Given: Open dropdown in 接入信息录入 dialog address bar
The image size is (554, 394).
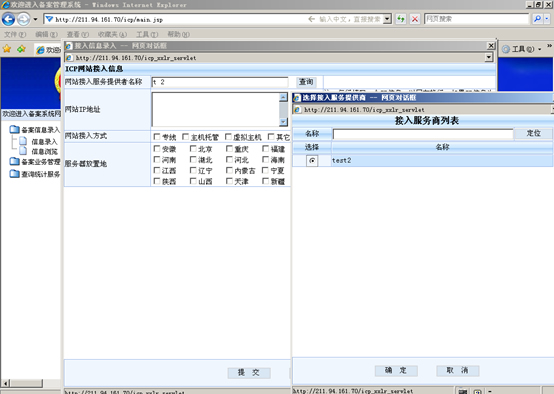Looking at the screenshot, I should tap(489, 57).
